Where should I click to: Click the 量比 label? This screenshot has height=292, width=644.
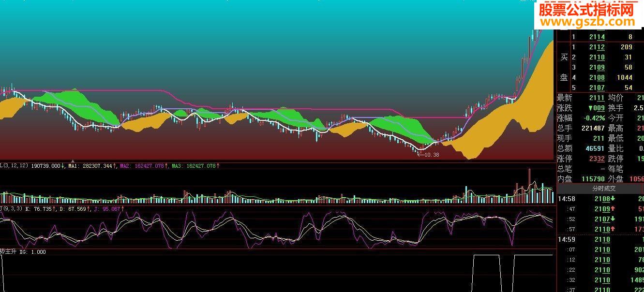(615, 149)
